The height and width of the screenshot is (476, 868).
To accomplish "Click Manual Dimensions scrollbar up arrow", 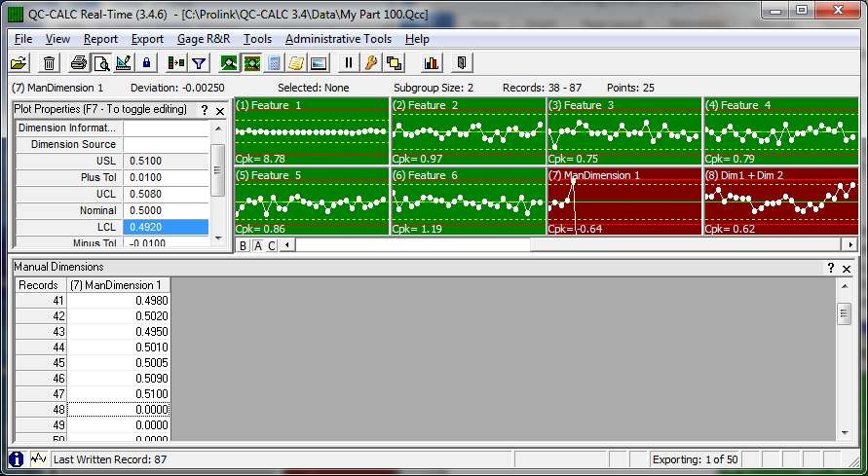I will (845, 286).
